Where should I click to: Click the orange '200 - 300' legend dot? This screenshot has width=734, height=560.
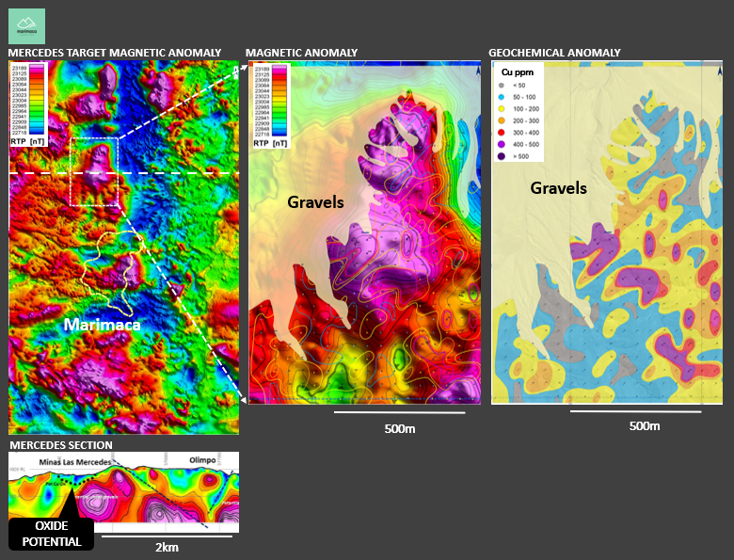click(x=502, y=121)
